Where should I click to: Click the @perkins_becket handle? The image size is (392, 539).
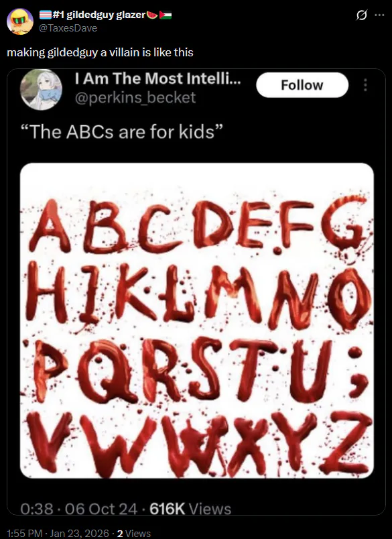[x=135, y=98]
